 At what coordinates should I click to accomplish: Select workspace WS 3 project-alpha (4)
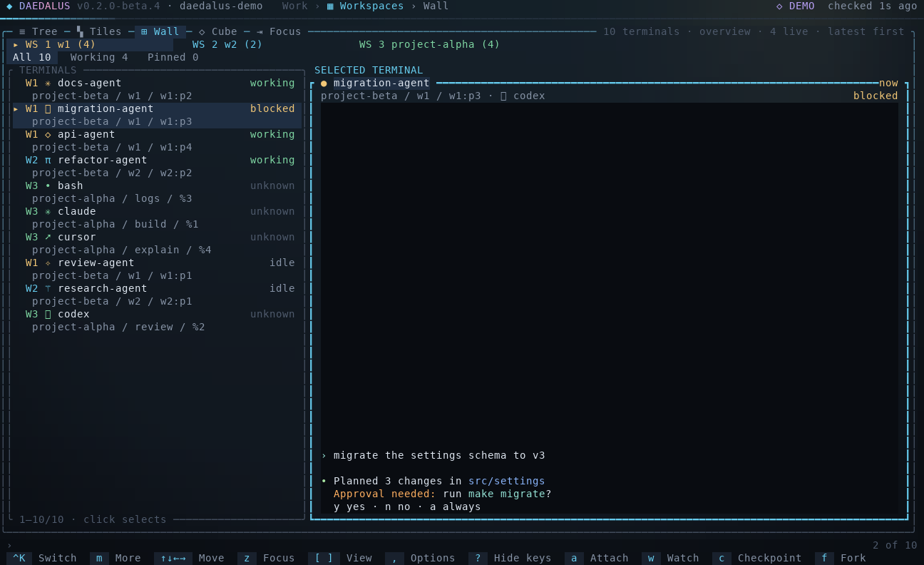tap(430, 44)
